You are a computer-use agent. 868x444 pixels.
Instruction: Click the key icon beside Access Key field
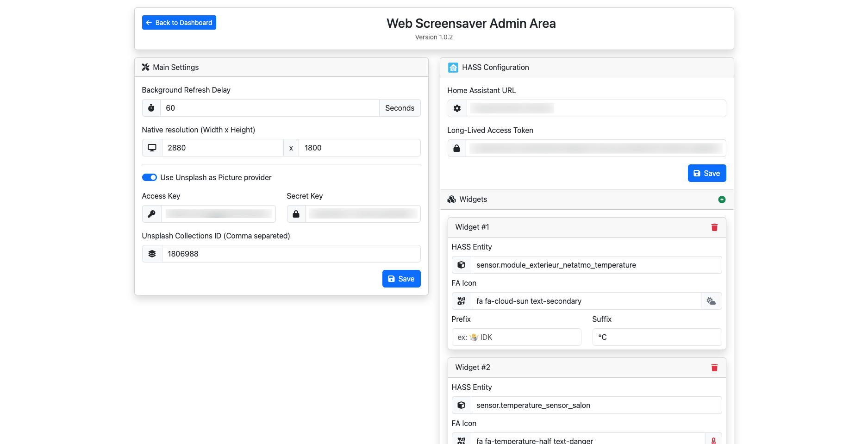click(151, 213)
